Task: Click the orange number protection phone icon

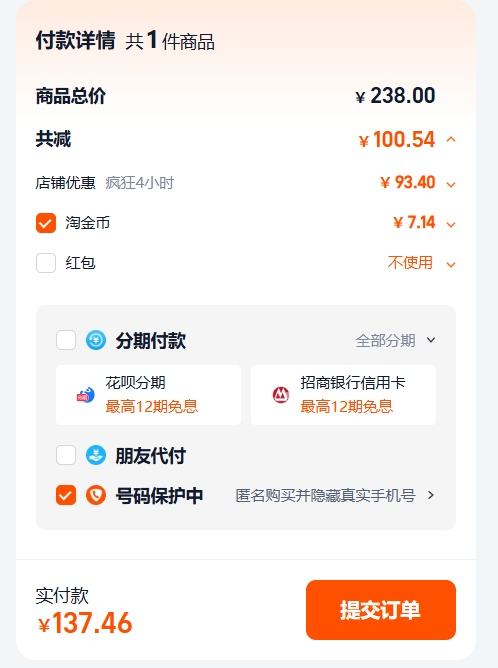Action: coord(96,495)
